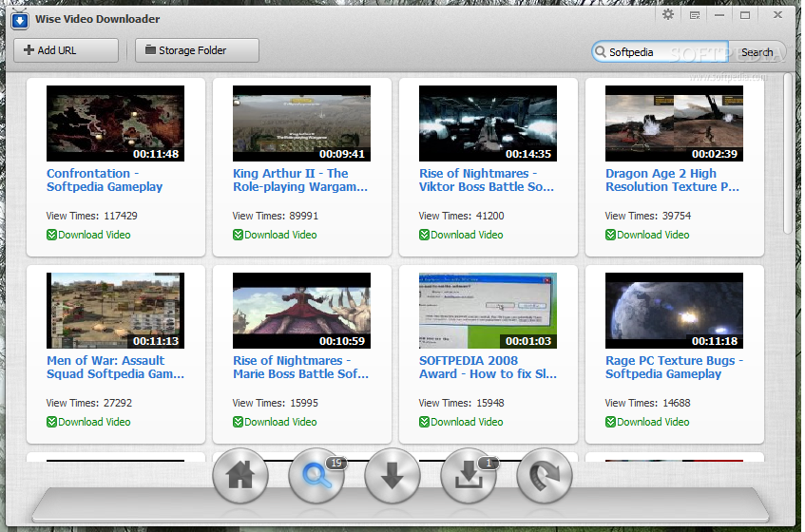Open SOFTPEDIA 2008 Award title
This screenshot has height=532, width=805.
point(488,368)
